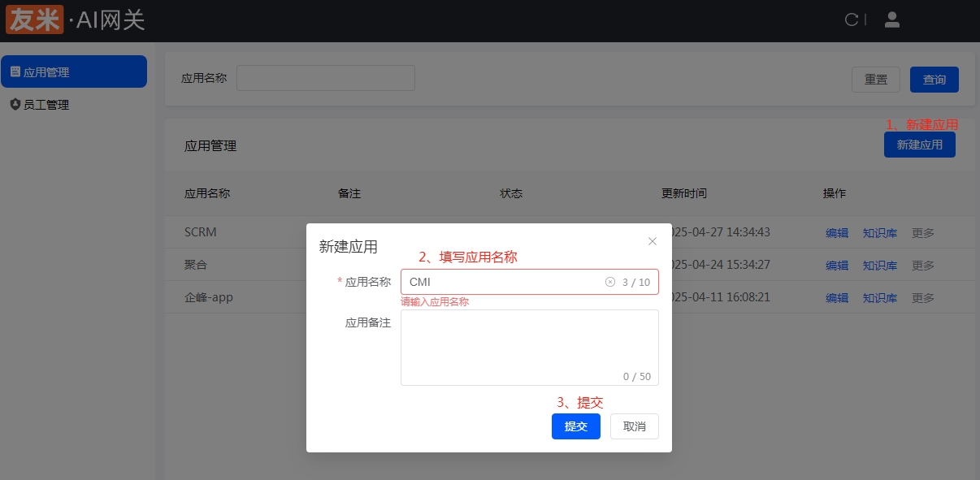Select the 应用管理 navigation item
This screenshot has height=480, width=980.
[x=45, y=71]
